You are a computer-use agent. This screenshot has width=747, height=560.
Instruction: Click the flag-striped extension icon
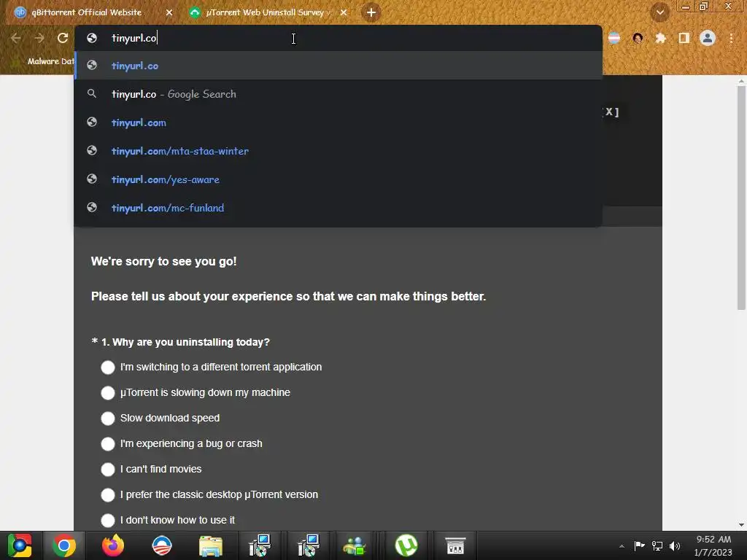click(614, 38)
